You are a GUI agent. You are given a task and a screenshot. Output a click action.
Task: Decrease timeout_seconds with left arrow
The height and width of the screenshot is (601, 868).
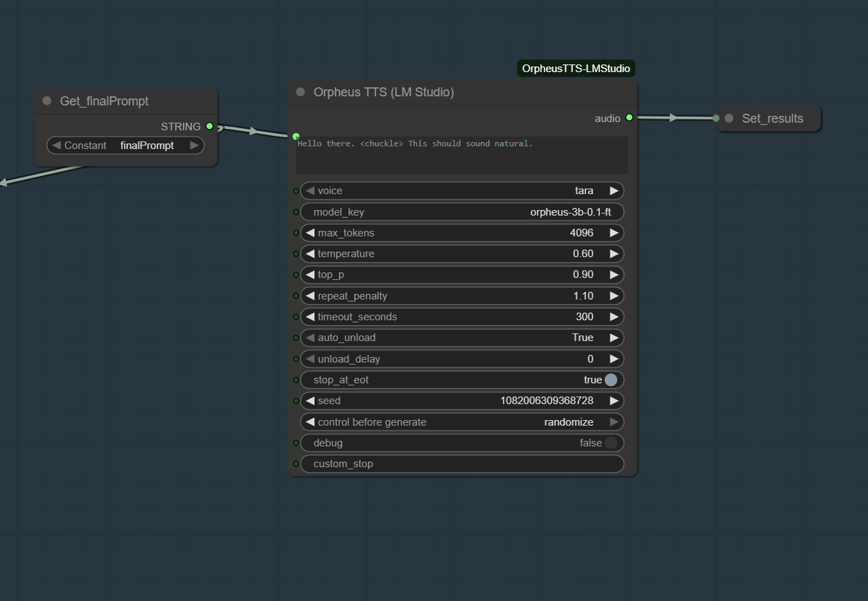click(310, 317)
